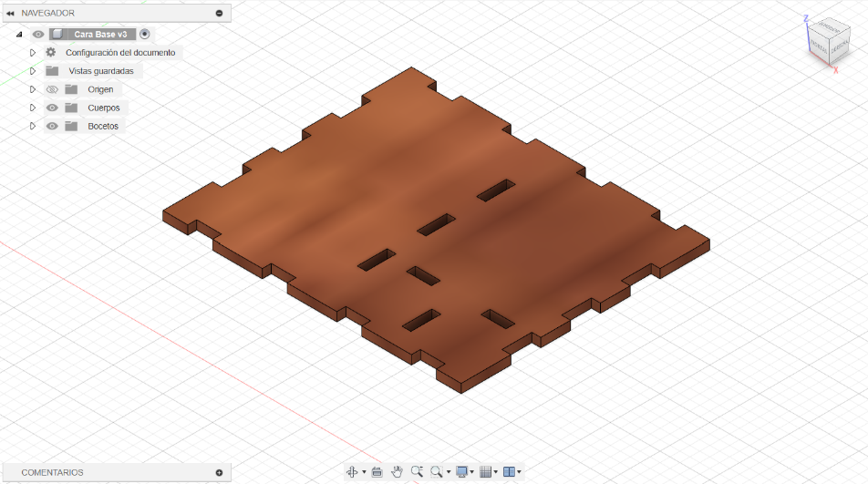Select the Zoom magnifier tool
The image size is (868, 484).
pyautogui.click(x=417, y=472)
